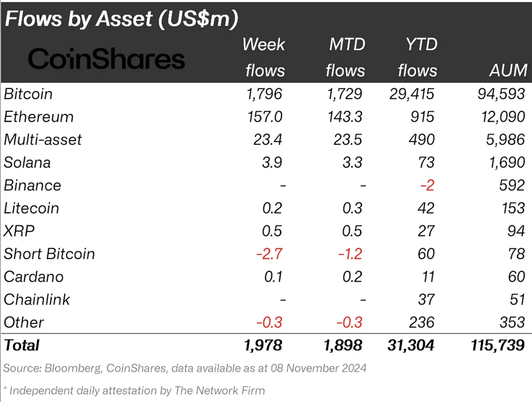This screenshot has height=402, width=532.
Task: Click Binance's negative YTD flows value
Action: [427, 185]
